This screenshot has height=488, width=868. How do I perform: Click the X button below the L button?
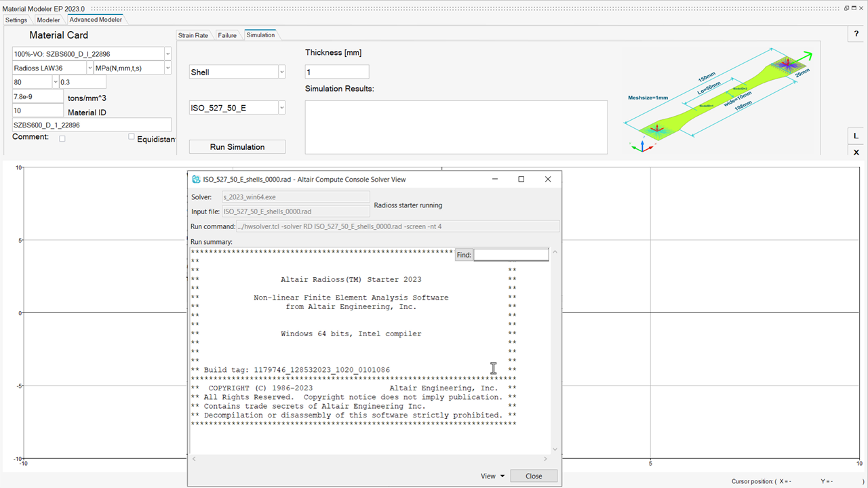tap(856, 152)
